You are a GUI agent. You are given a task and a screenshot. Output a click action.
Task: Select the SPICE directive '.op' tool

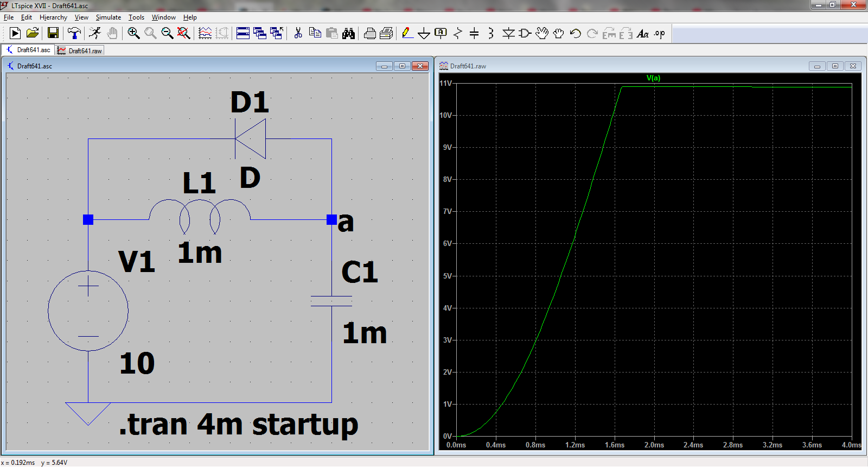[660, 33]
